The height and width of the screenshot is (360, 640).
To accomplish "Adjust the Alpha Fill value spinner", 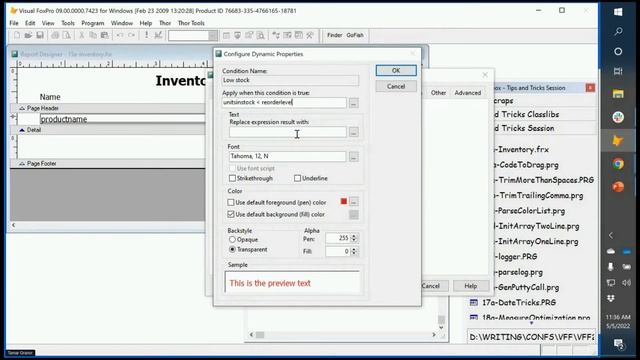I will tap(354, 251).
